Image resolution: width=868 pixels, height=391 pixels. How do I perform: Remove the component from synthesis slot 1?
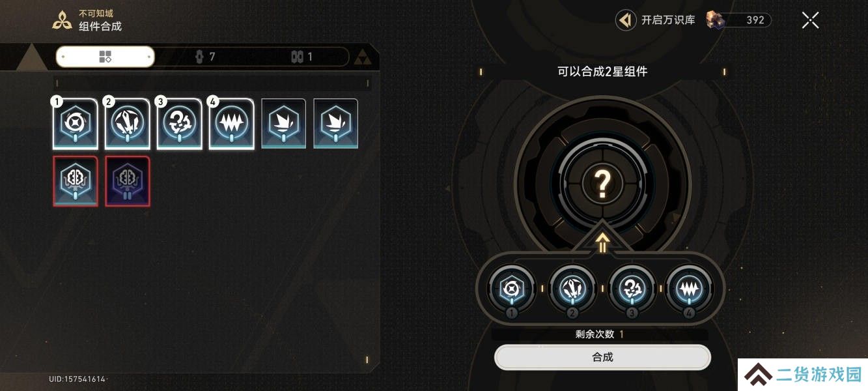512,288
